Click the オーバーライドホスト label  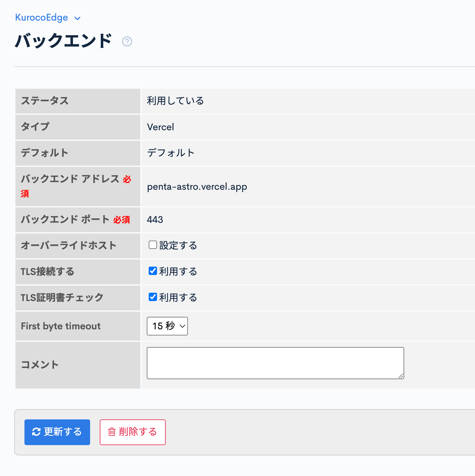coord(69,246)
